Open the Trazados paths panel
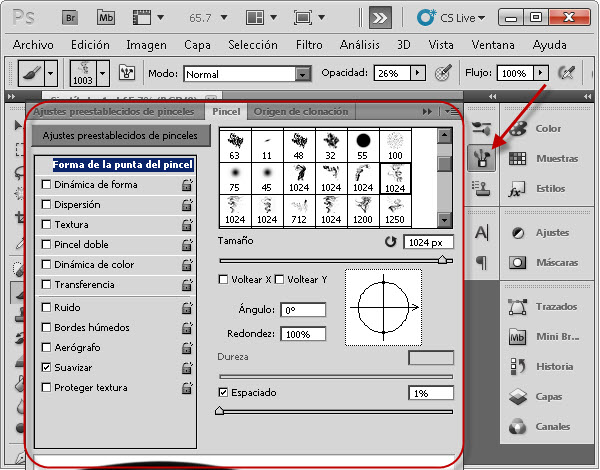Screen dimensions: 600x470 click(x=542, y=307)
